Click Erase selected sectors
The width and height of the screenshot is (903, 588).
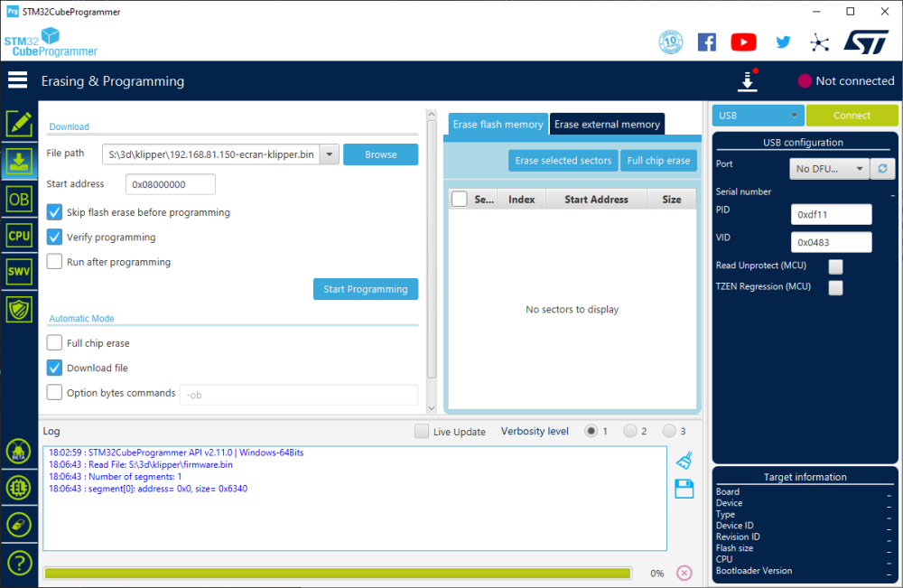tap(563, 161)
